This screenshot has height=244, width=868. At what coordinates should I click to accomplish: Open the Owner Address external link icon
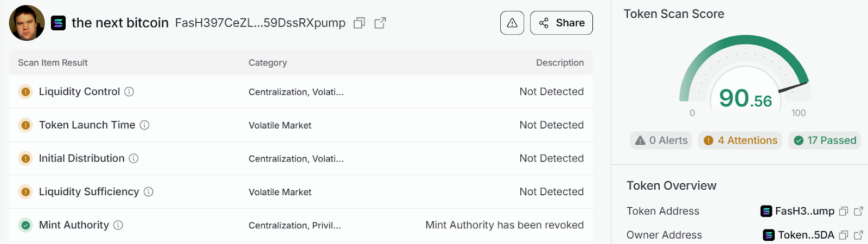click(x=858, y=235)
